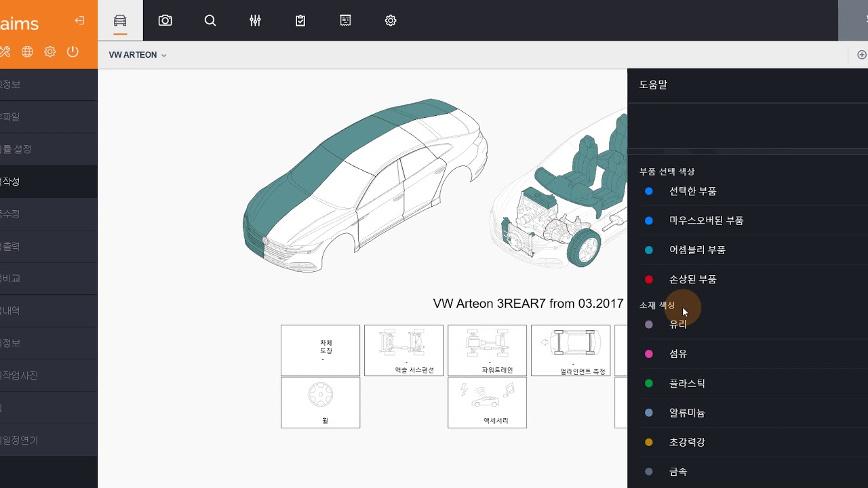The height and width of the screenshot is (488, 868).
Task: Open the camera photo tool
Action: click(x=165, y=20)
